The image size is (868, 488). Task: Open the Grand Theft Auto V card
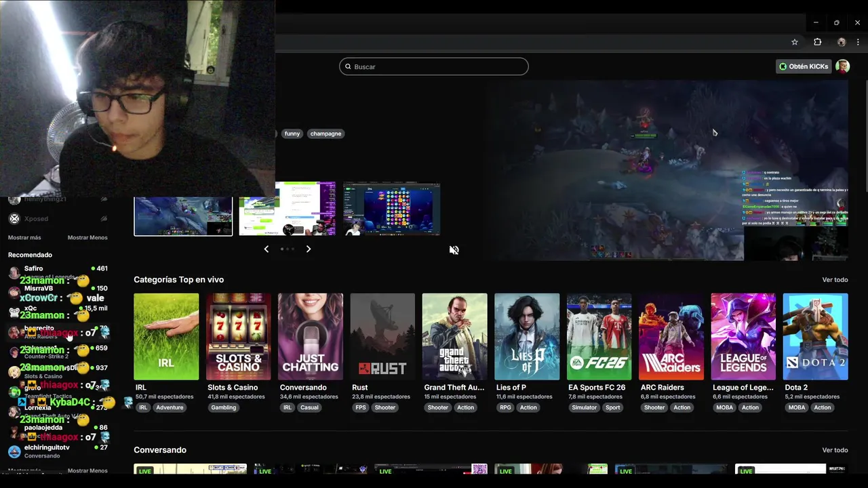coord(455,336)
